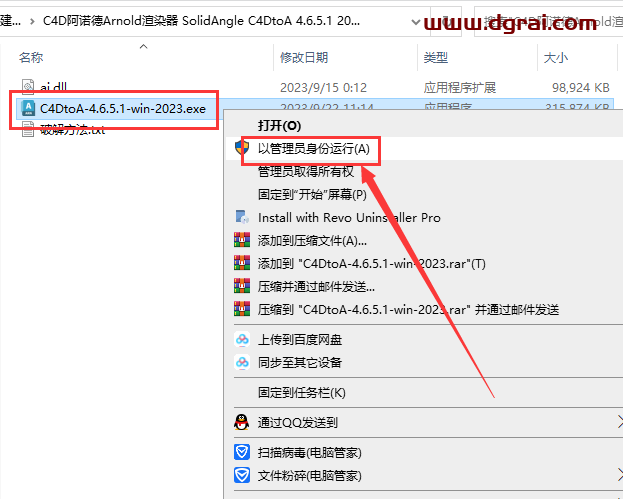Select the C4DtoA-4.6.5.1-win-2023.exe file name
The image size is (623, 499).
pos(123,108)
